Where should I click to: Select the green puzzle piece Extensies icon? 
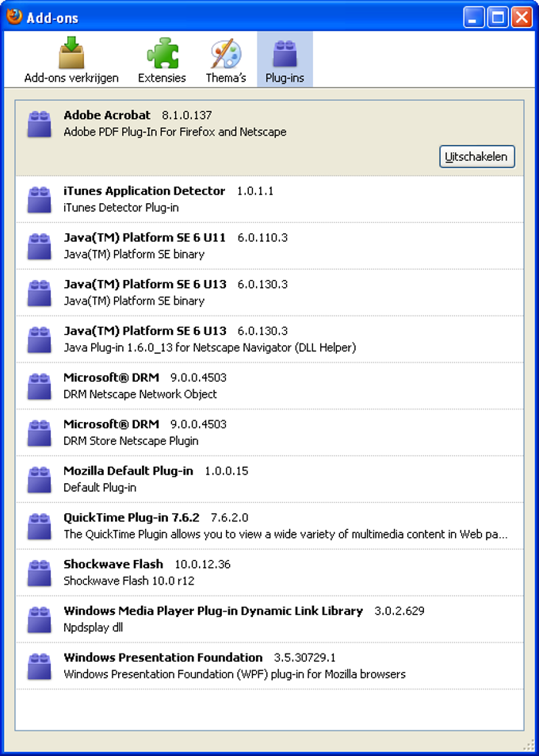click(x=162, y=53)
